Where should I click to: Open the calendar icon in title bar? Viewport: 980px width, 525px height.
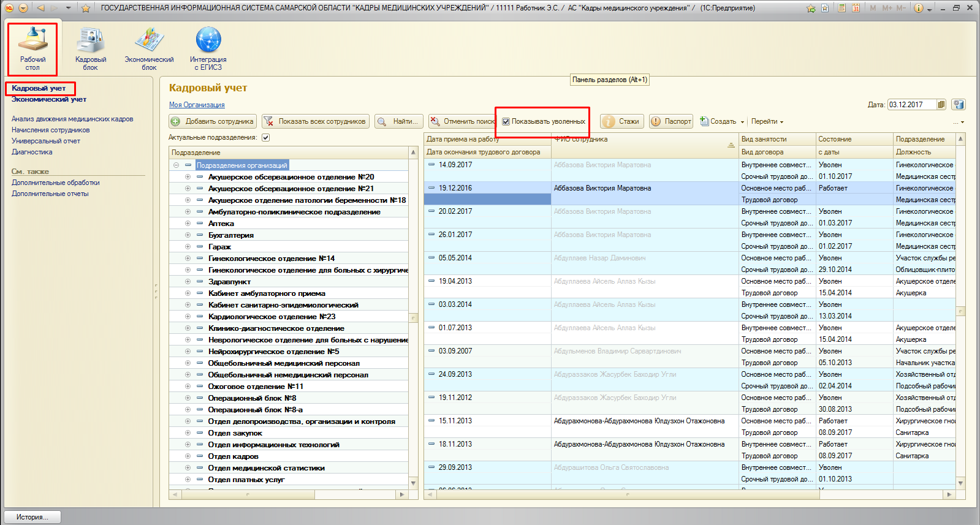click(856, 8)
